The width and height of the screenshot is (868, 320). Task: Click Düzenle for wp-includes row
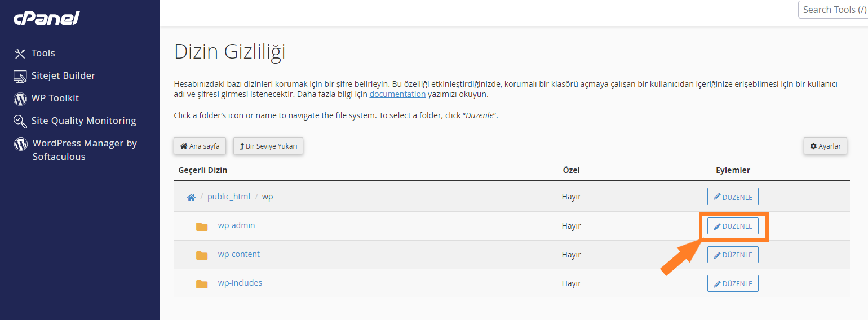pos(733,283)
